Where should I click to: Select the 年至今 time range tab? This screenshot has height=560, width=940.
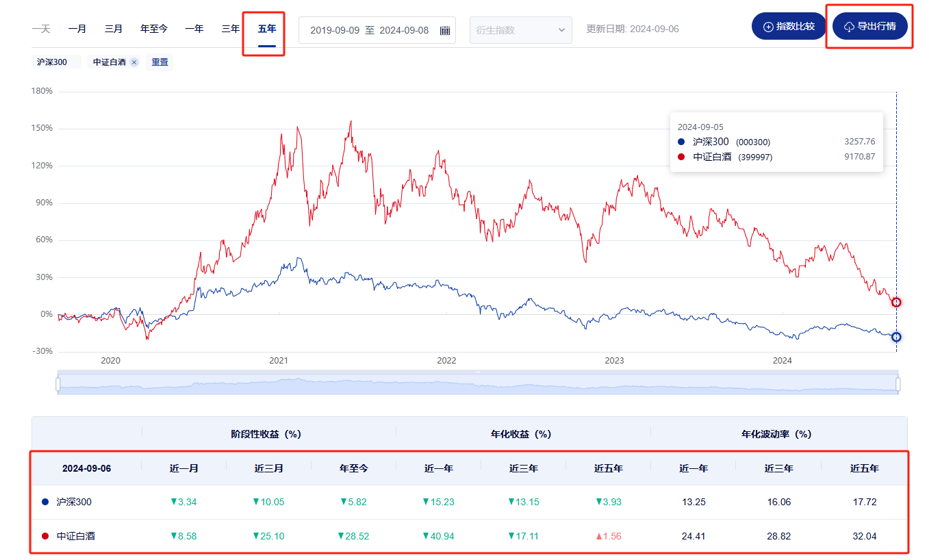154,29
